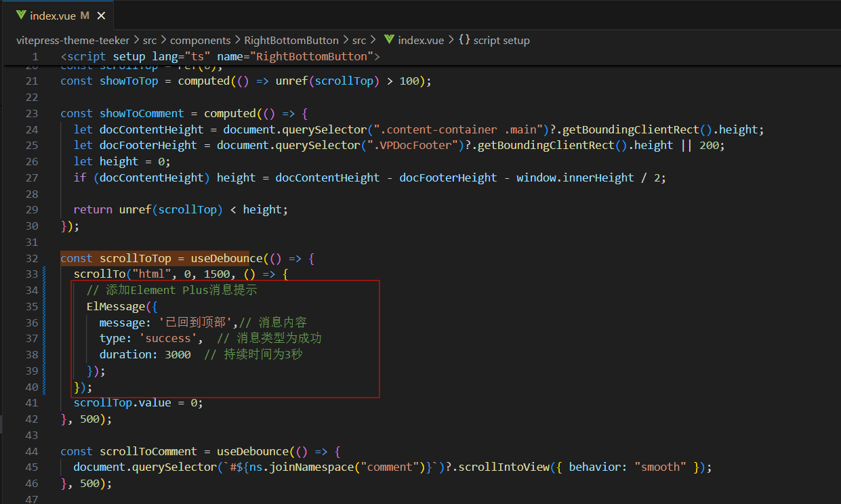Viewport: 841px width, 504px height.
Task: Open the index.vue breadcrumb segment
Action: tap(421, 40)
